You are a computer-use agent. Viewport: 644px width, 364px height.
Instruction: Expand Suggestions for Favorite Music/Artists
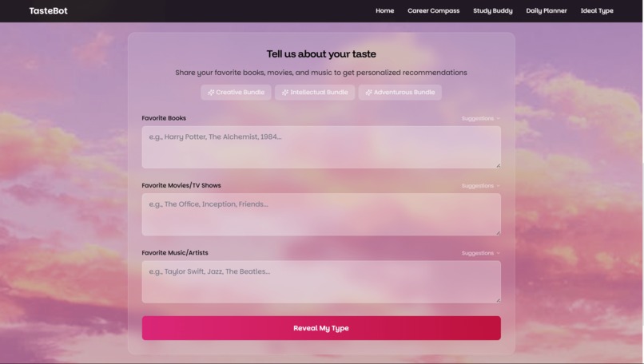[480, 253]
